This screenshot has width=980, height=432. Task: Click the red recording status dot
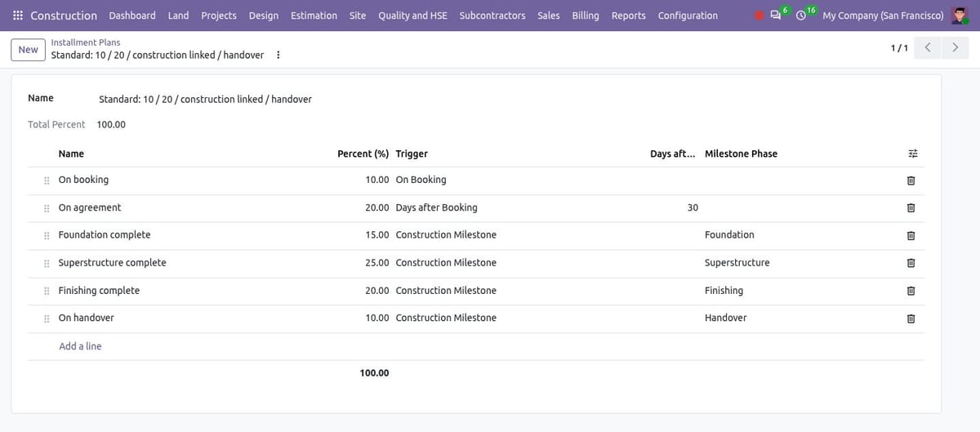coord(759,16)
